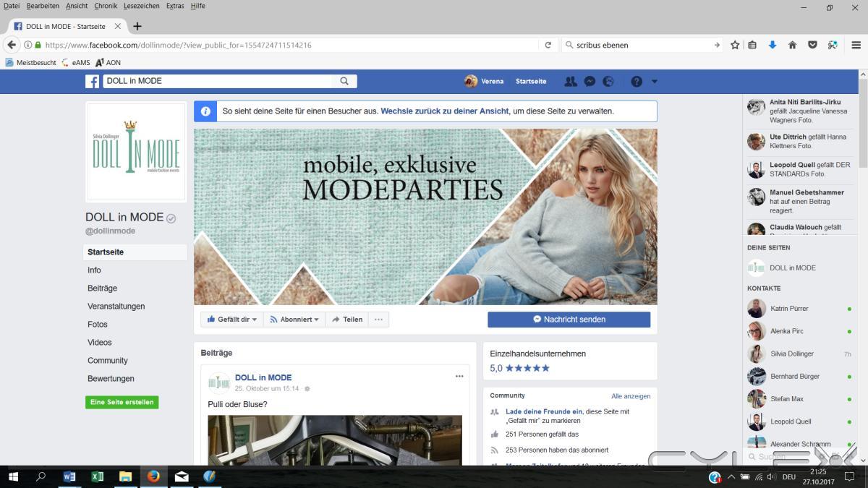Open the Hilfe menu
The image size is (868, 488).
(x=198, y=6)
